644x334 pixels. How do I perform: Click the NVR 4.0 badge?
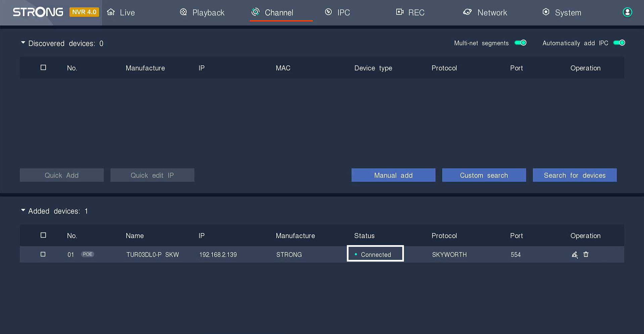click(x=84, y=12)
